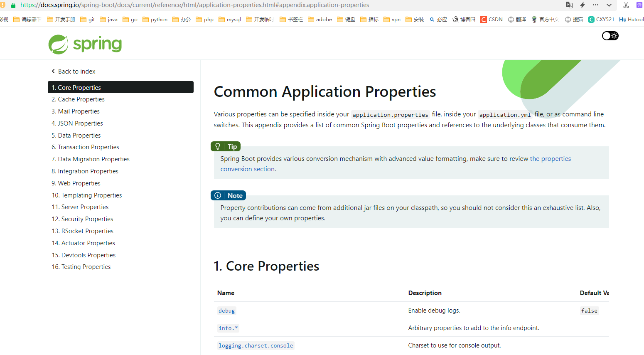Open the git bookmark folder

(x=88, y=20)
